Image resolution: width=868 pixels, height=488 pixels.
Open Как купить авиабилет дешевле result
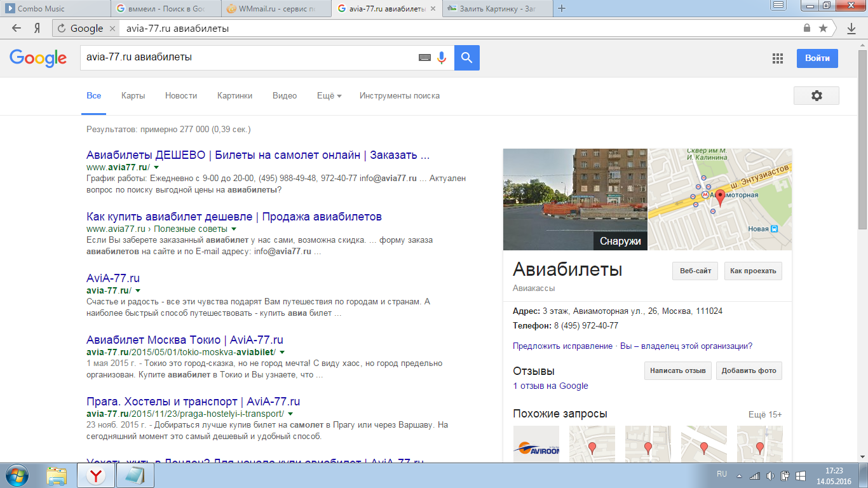coord(234,217)
